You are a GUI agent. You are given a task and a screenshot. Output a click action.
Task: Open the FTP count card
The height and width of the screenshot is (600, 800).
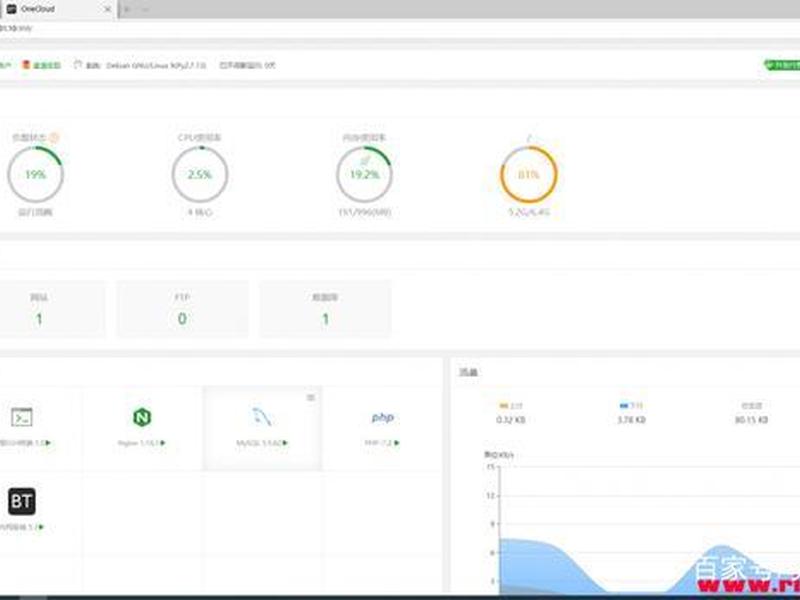pyautogui.click(x=182, y=309)
